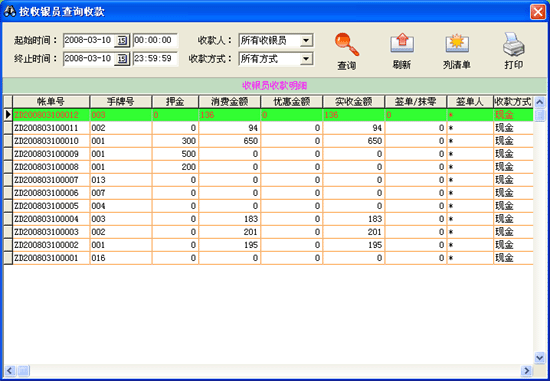
Task: Click the 消费金额 column header
Action: [229, 102]
